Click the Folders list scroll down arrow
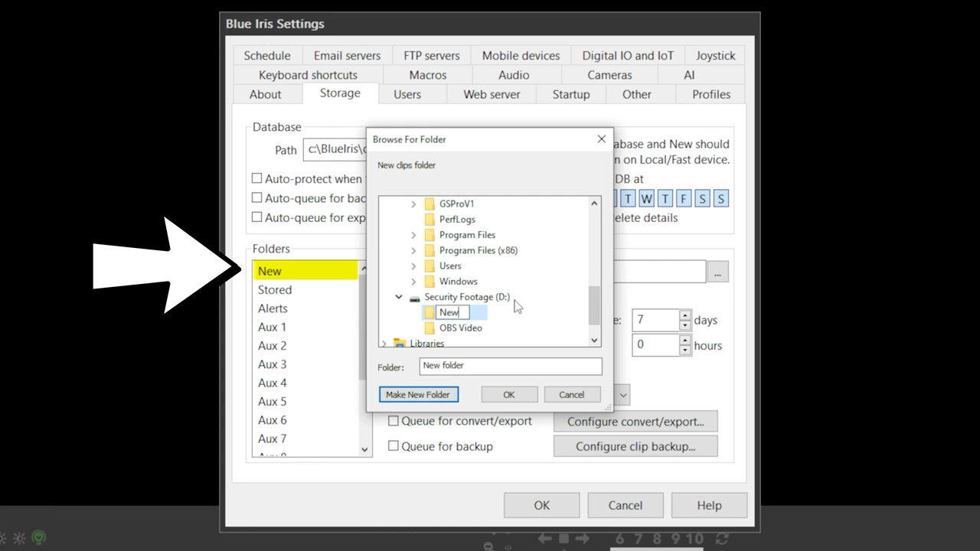Screen dimensions: 980x551 [x=364, y=449]
